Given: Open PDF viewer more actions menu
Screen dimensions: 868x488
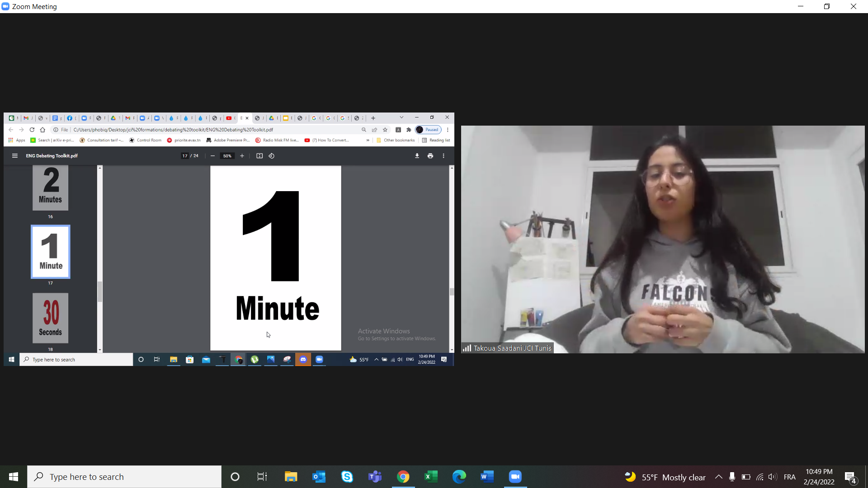Looking at the screenshot, I should (443, 156).
